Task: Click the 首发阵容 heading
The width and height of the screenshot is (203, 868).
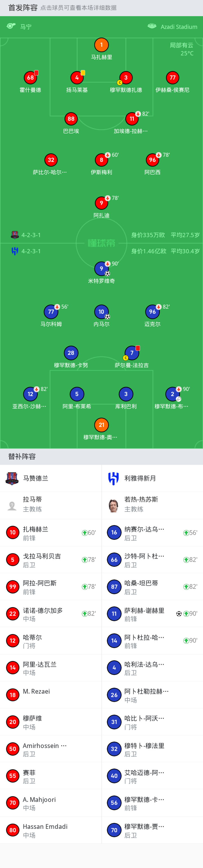Action: click(x=23, y=8)
